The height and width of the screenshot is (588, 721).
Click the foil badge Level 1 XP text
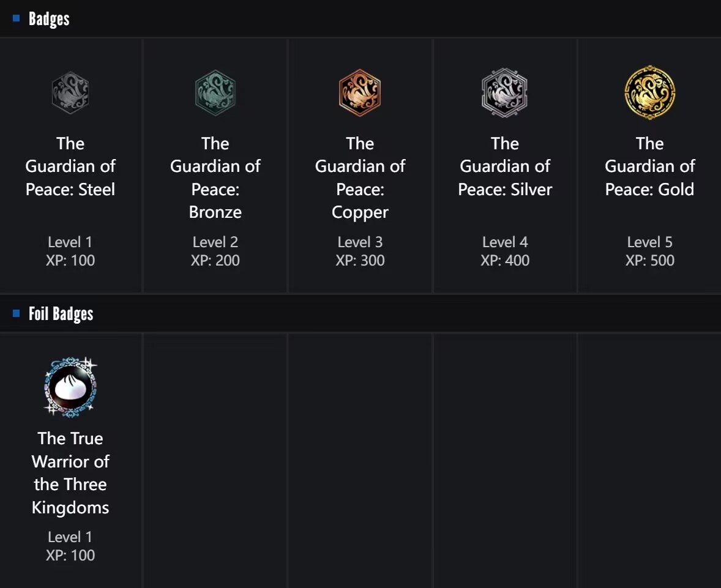tap(70, 546)
